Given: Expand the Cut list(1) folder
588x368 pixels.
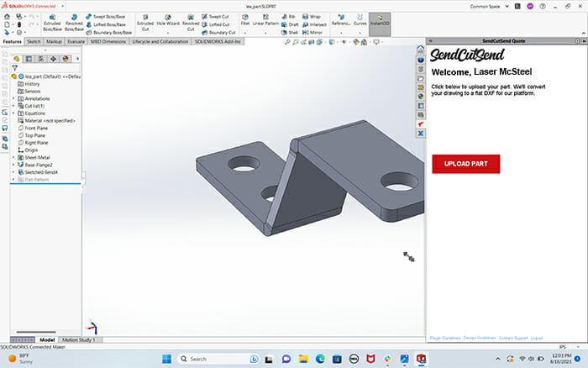Looking at the screenshot, I should pos(13,106).
